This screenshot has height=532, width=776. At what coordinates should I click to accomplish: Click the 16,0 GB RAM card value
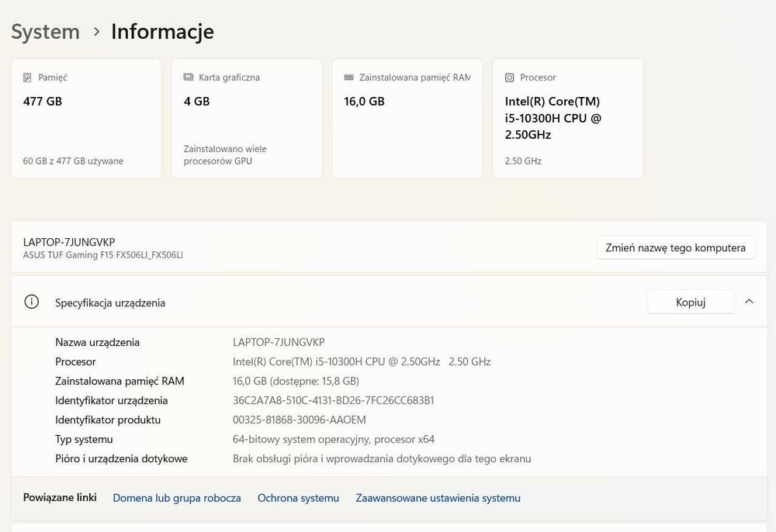(x=365, y=101)
